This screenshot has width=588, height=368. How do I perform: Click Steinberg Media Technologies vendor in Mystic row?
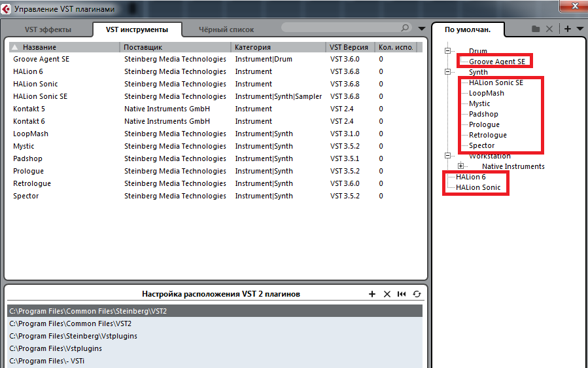(175, 146)
